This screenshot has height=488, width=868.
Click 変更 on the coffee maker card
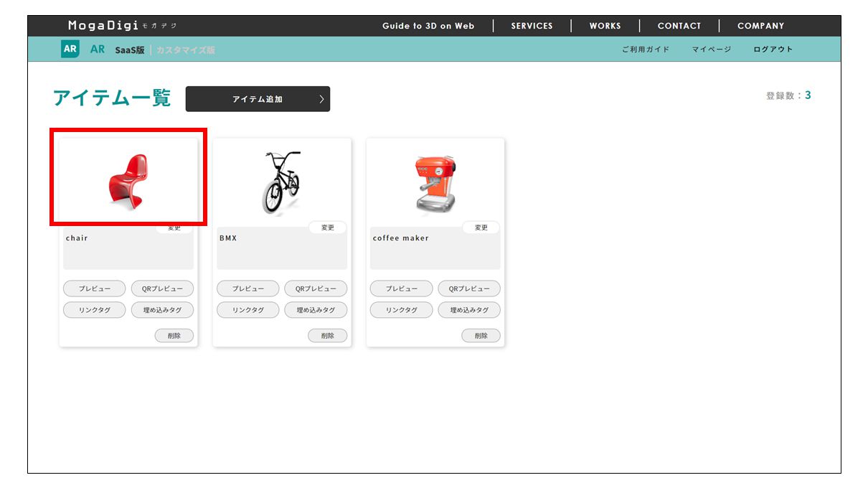coord(481,227)
